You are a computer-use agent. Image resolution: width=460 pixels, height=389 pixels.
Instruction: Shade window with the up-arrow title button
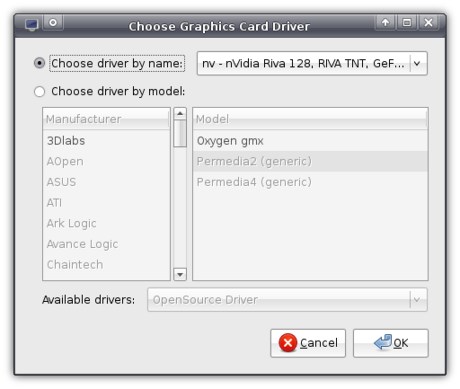(385, 23)
